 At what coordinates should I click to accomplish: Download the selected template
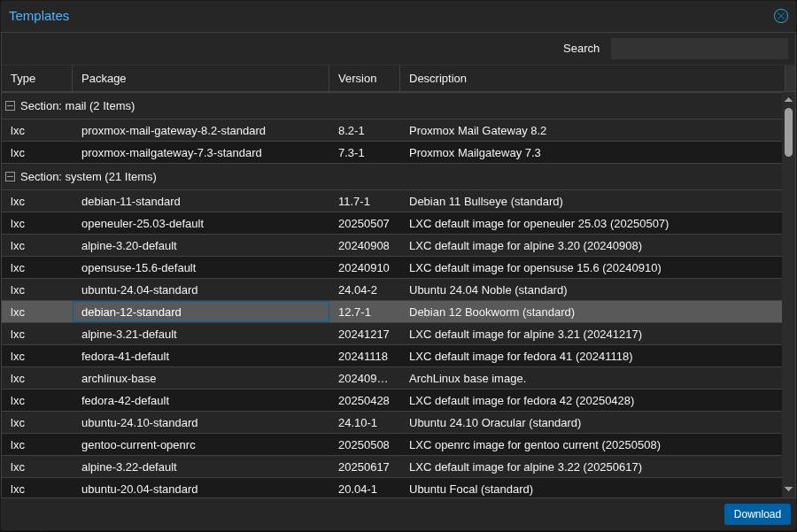[x=757, y=514]
